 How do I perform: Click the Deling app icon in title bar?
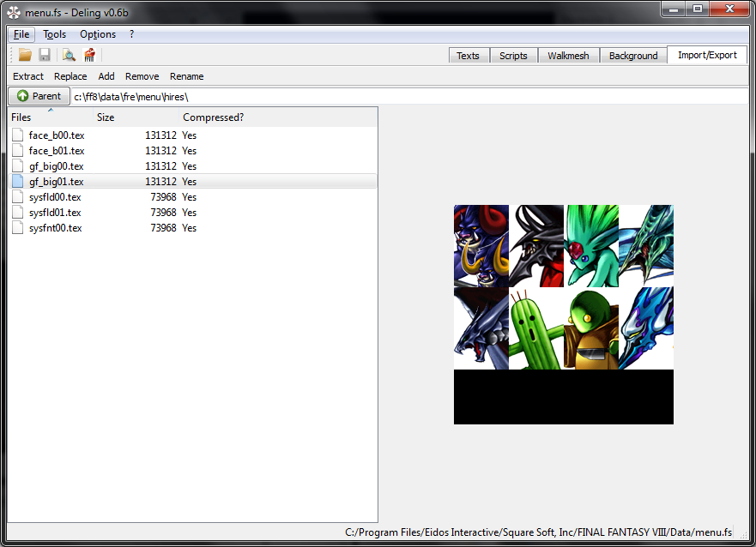pos(14,13)
